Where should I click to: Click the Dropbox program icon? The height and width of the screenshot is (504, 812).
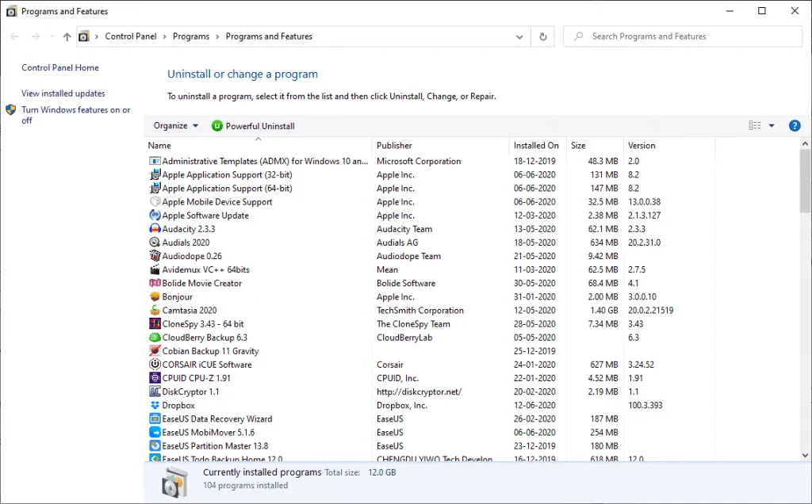point(155,405)
